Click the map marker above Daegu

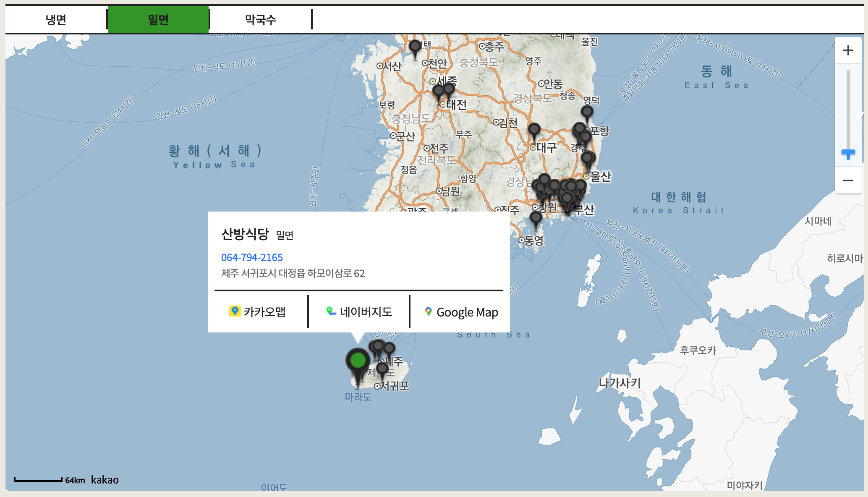point(534,130)
